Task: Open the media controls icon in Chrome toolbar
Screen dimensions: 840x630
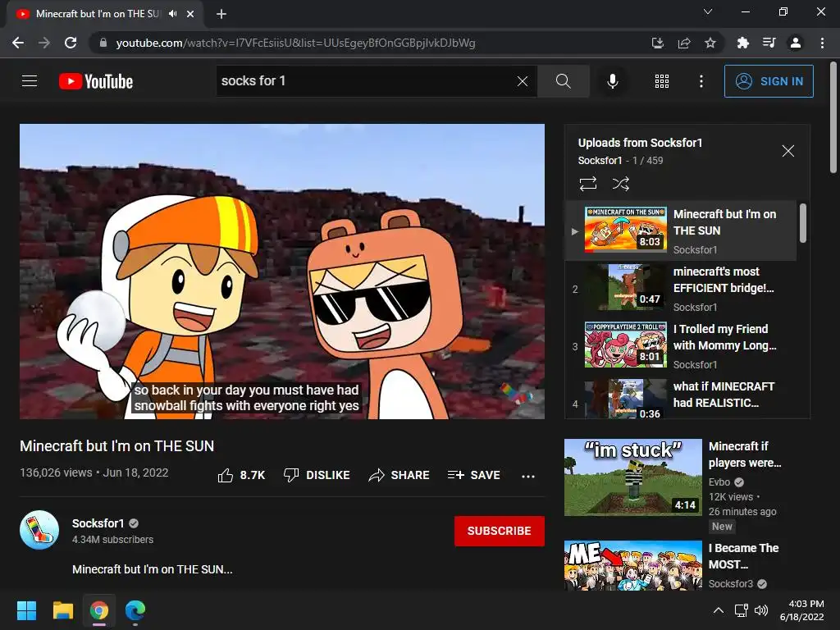Action: 769,43
